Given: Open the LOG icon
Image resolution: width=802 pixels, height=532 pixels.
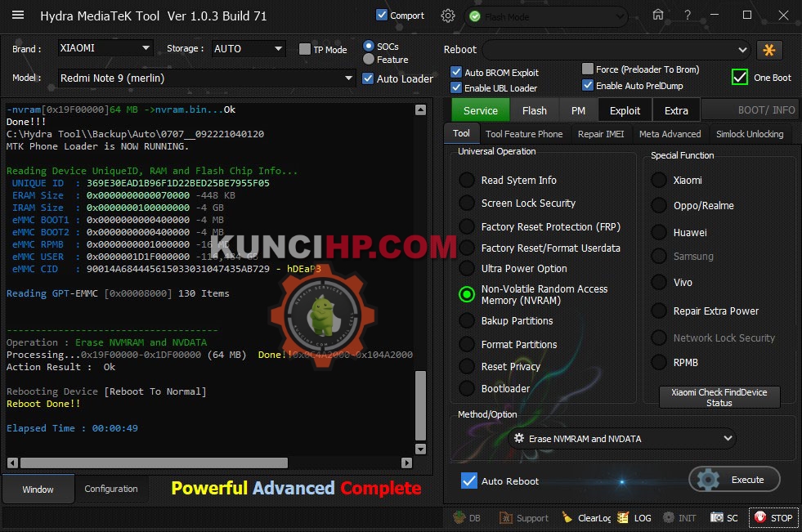Looking at the screenshot, I should point(622,517).
